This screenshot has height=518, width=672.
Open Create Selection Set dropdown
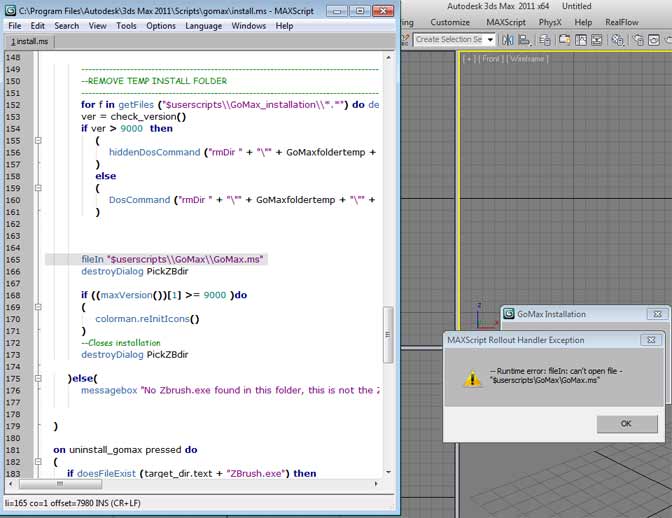pos(490,39)
